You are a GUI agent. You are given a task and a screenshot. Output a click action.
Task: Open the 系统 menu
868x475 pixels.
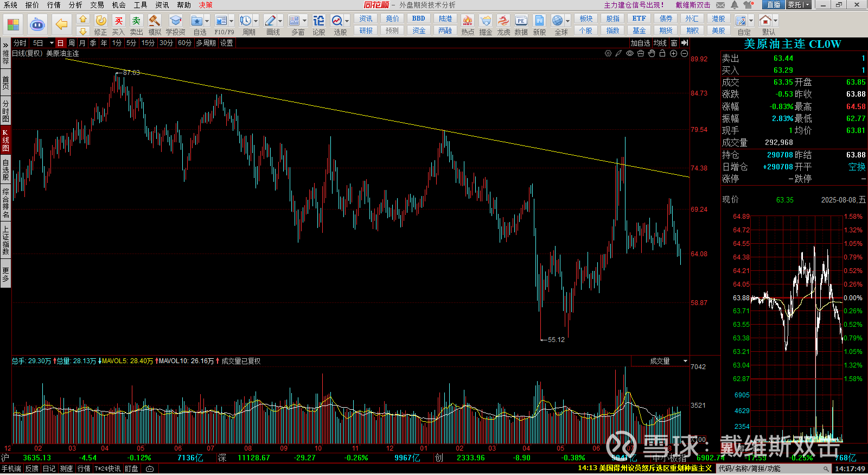click(10, 5)
